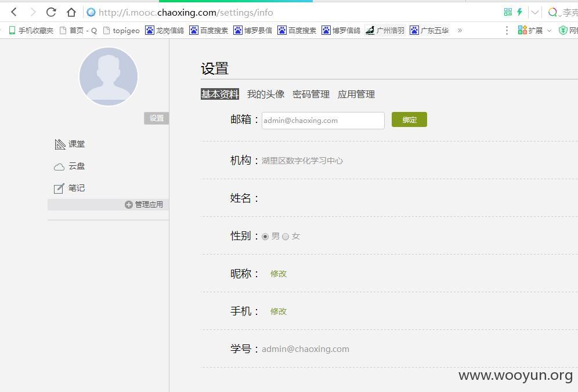The height and width of the screenshot is (392, 578).
Task: Click the user avatar picture
Action: pyautogui.click(x=109, y=77)
